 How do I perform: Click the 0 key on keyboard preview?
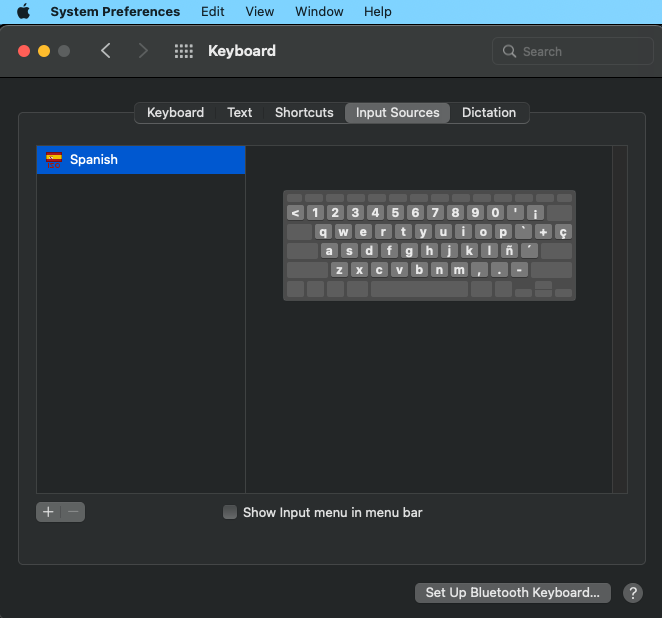[495, 213]
